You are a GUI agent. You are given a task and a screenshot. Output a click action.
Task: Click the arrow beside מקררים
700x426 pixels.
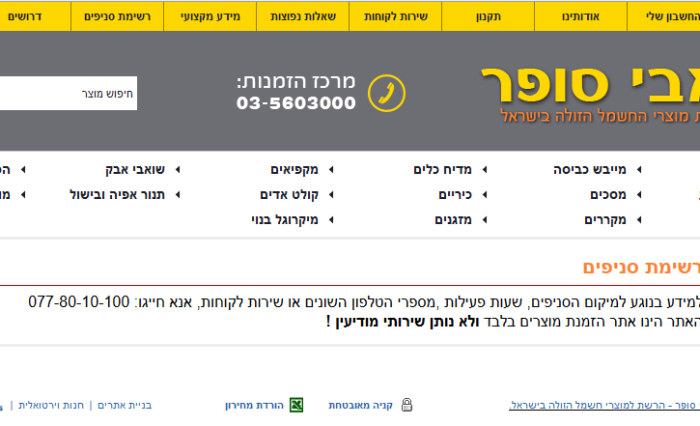[x=639, y=220]
